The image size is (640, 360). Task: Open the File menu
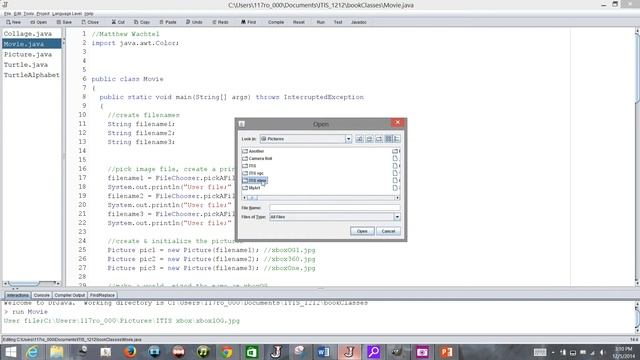7,13
